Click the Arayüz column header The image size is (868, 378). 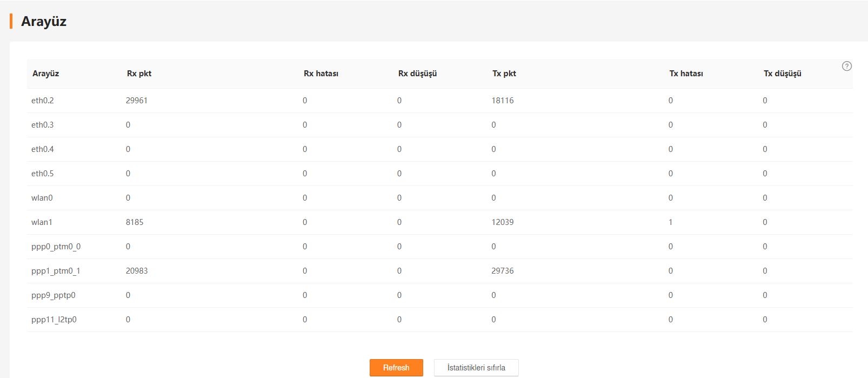pyautogui.click(x=46, y=74)
